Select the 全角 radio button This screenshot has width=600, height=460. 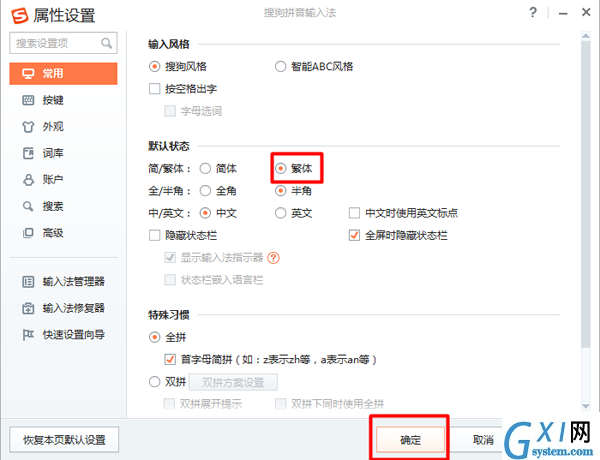pyautogui.click(x=205, y=191)
